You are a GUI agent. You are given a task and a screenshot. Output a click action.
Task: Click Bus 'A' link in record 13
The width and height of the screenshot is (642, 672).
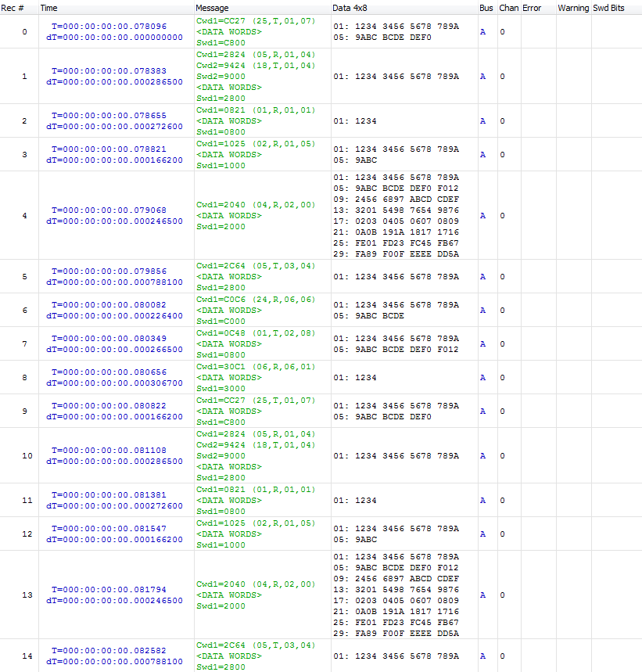(x=482, y=595)
